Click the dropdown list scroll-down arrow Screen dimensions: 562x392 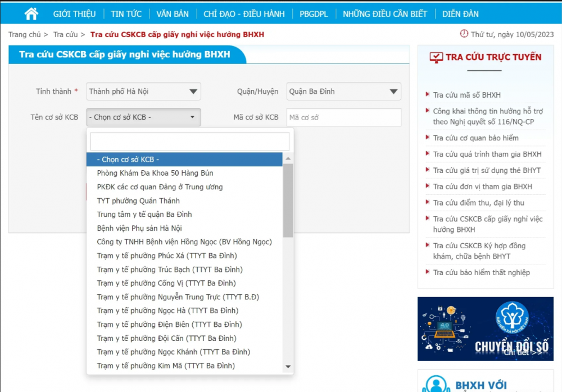pyautogui.click(x=288, y=367)
